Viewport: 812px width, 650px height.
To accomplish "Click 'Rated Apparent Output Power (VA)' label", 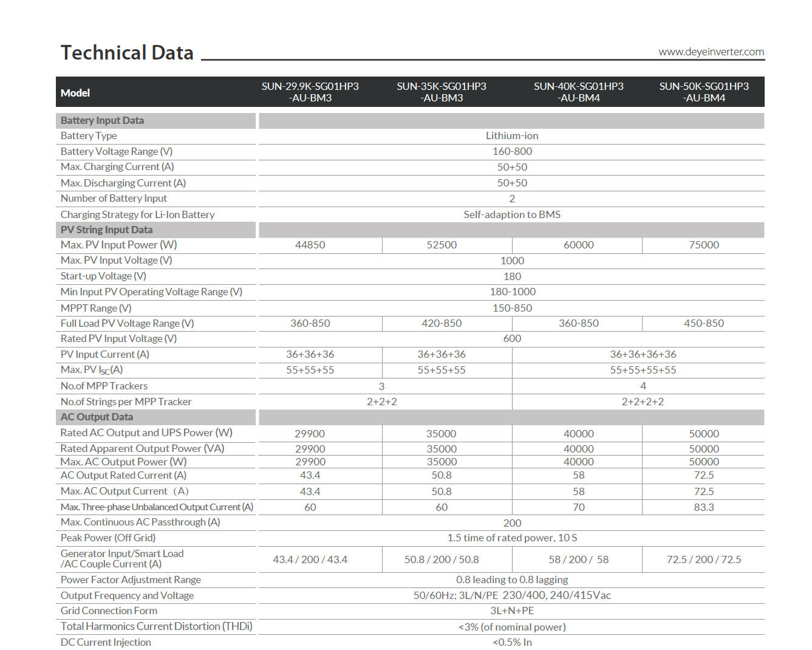I will point(143,448).
